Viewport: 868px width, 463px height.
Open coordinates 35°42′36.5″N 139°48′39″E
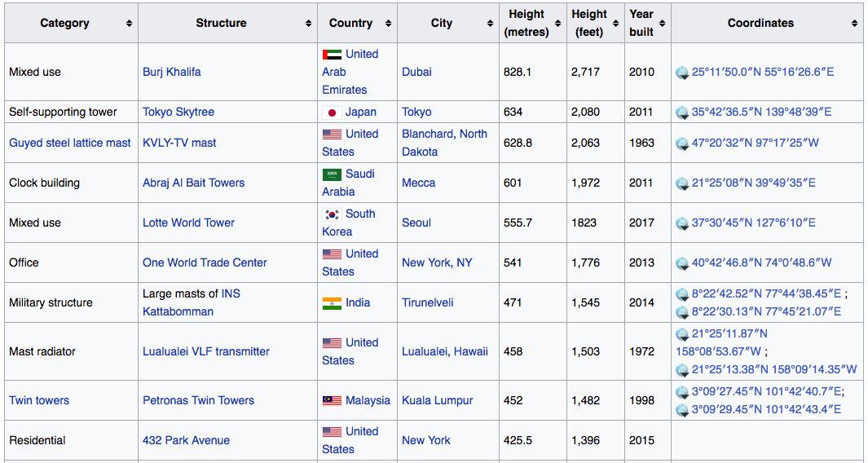coord(762,112)
